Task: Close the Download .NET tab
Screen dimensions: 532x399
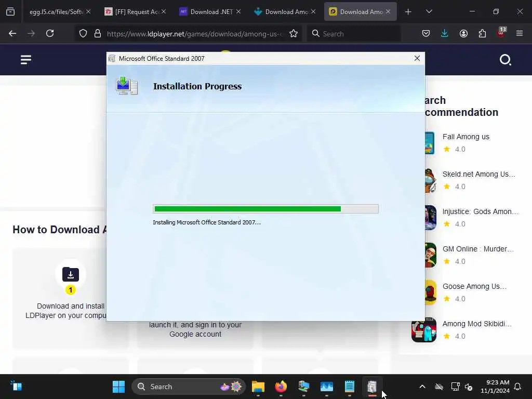Action: 238,11
